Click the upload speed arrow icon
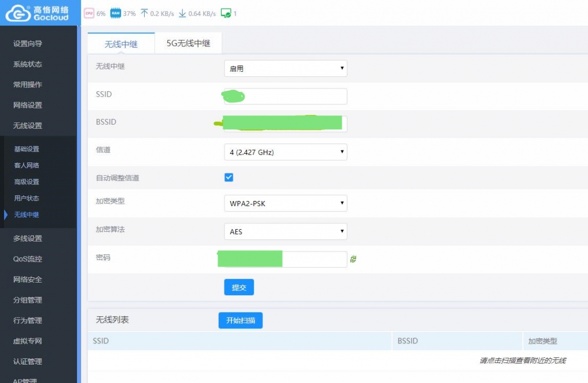The height and width of the screenshot is (383, 588). [x=144, y=13]
